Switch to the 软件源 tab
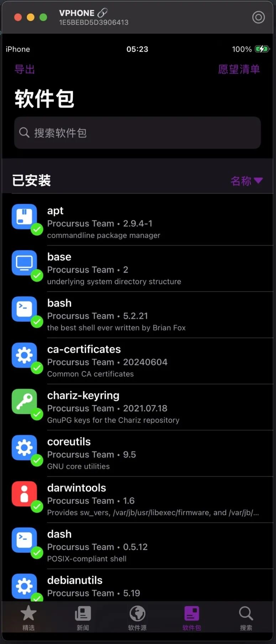 [x=137, y=618]
